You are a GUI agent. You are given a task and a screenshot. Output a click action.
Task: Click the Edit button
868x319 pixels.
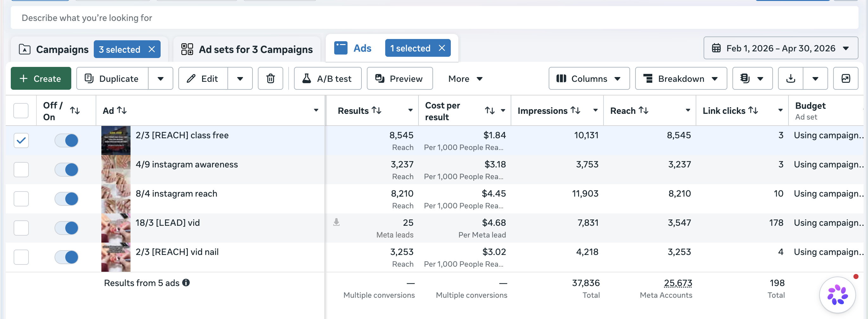pos(203,79)
